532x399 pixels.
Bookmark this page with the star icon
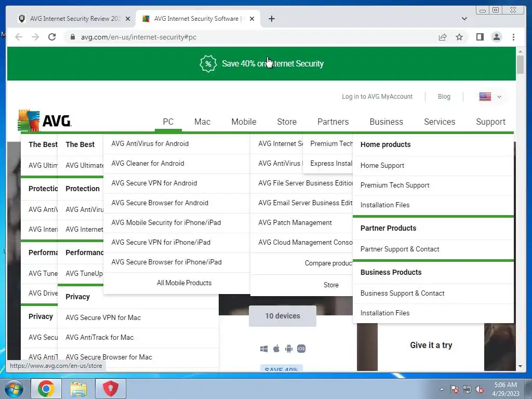point(459,37)
